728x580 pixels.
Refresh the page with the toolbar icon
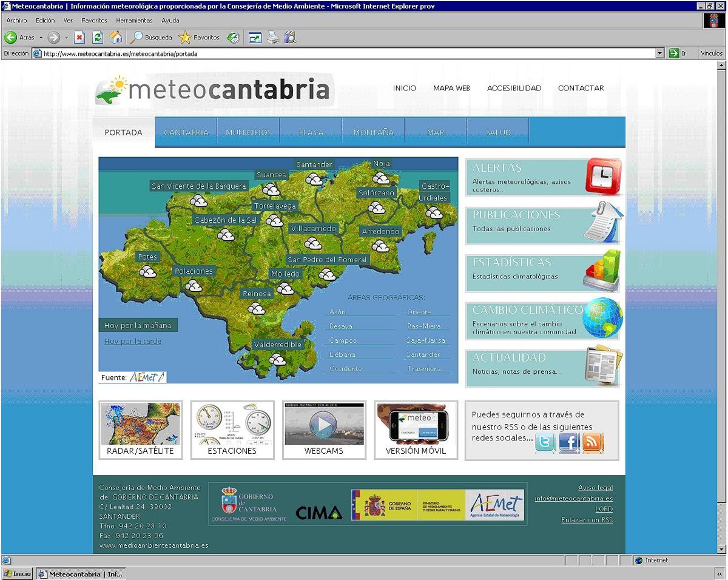click(x=97, y=38)
